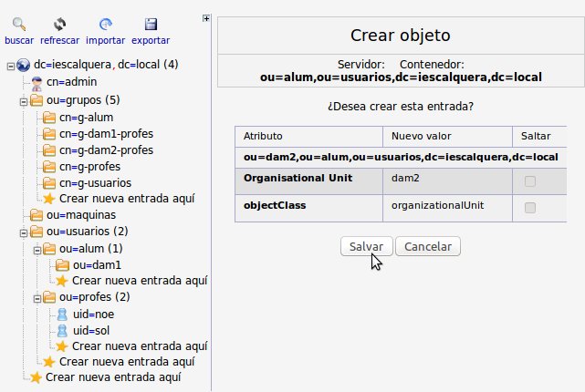The height and width of the screenshot is (392, 585).
Task: Select the cn=g-dam2-profes entry
Action: tap(107, 150)
